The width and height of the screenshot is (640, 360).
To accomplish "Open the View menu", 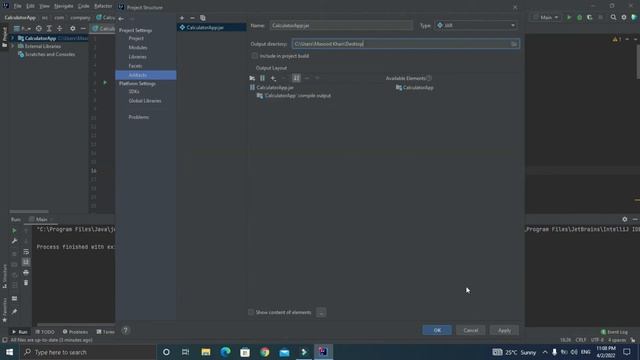I will (x=44, y=6).
